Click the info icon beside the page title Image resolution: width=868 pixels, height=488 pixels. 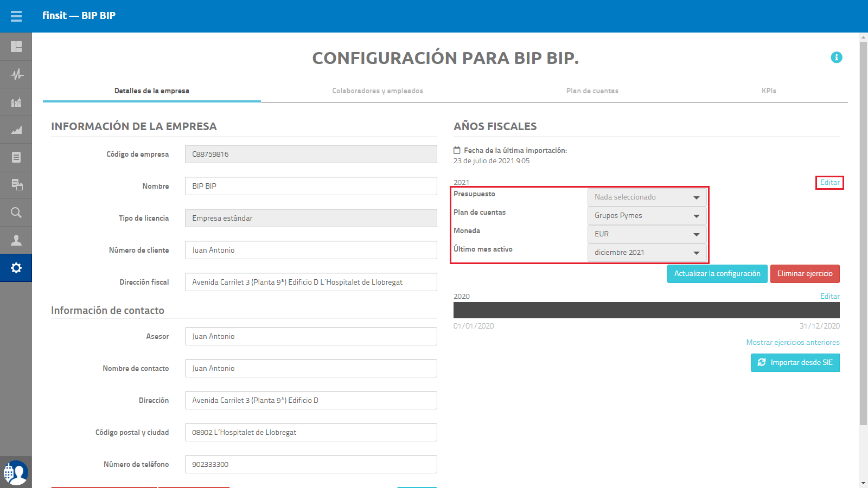[837, 57]
